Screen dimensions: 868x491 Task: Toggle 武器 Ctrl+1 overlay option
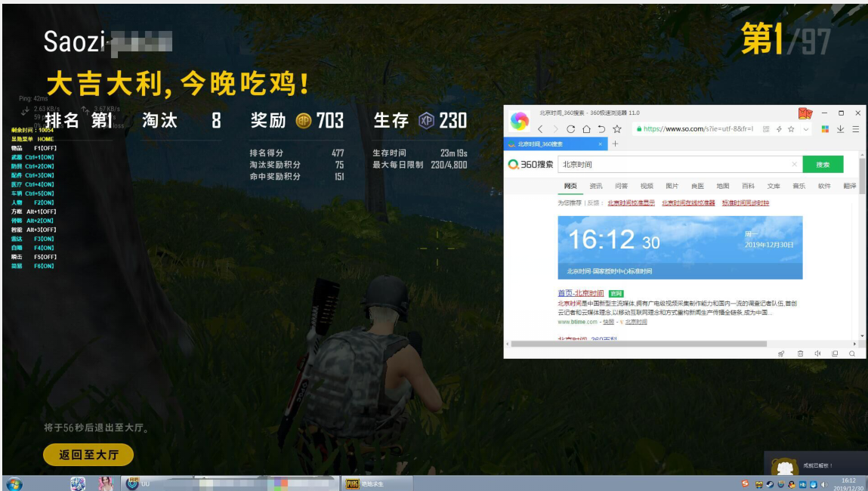[32, 157]
